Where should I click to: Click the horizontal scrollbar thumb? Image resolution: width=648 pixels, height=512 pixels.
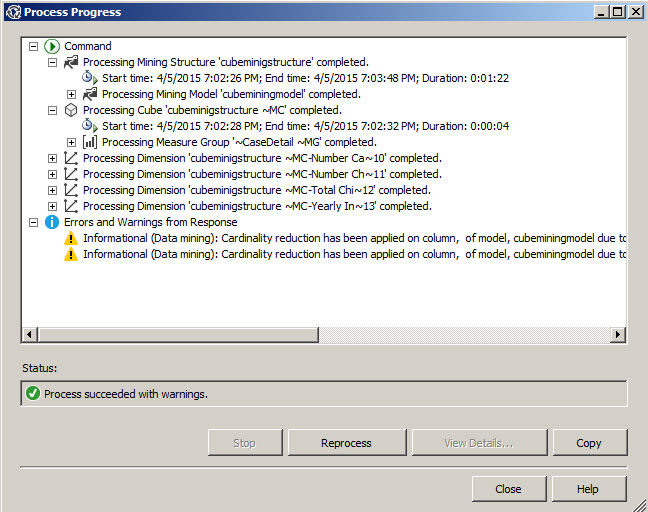click(178, 334)
